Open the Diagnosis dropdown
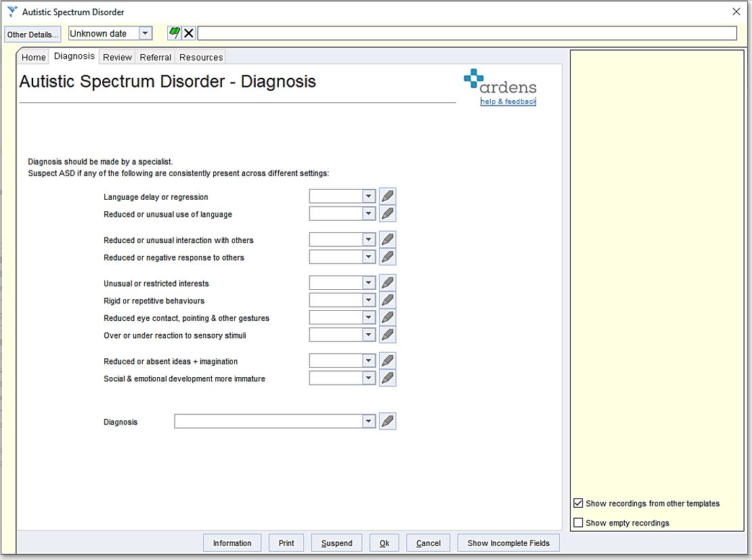 coord(368,421)
